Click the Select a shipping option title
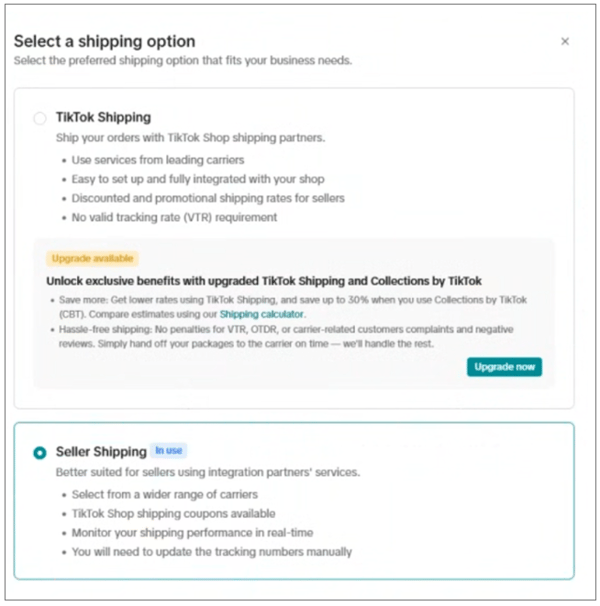This screenshot has width=600, height=606. point(104,42)
